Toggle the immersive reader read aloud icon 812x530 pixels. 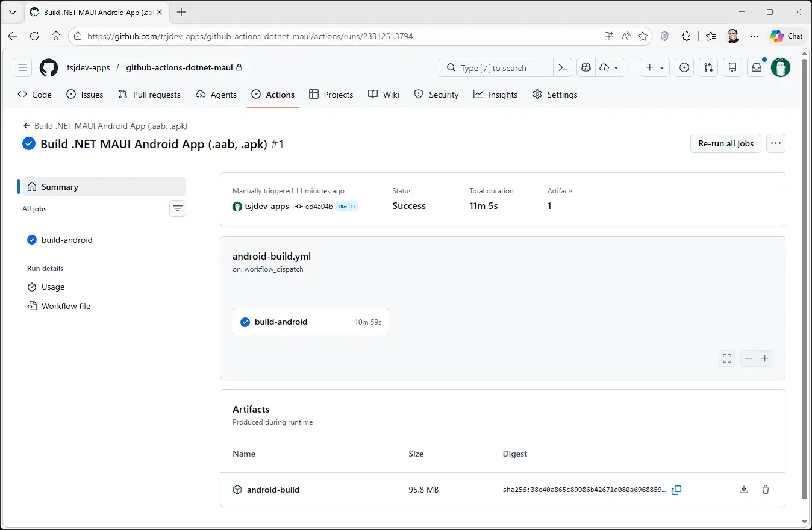626,36
